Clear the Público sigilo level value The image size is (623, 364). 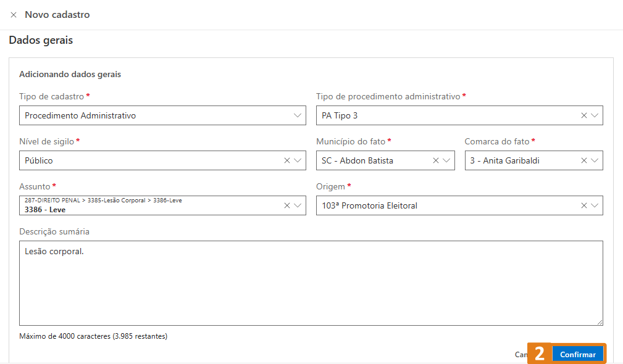[287, 160]
